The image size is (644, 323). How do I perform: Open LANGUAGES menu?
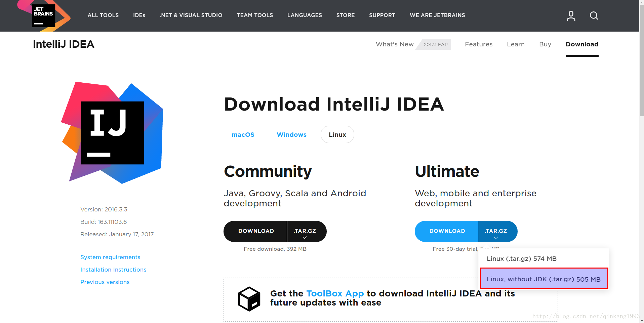[x=305, y=15]
